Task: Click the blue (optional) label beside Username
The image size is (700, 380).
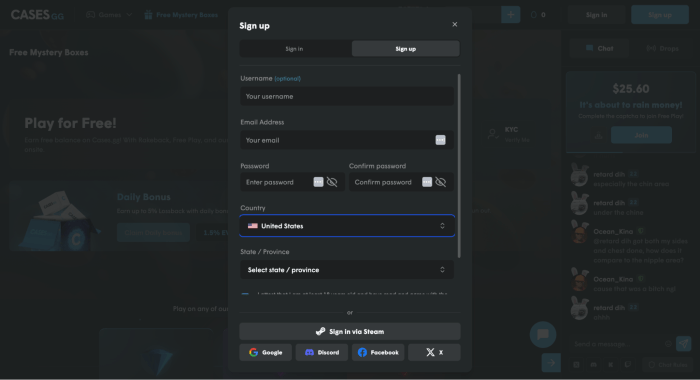Action: [x=288, y=79]
